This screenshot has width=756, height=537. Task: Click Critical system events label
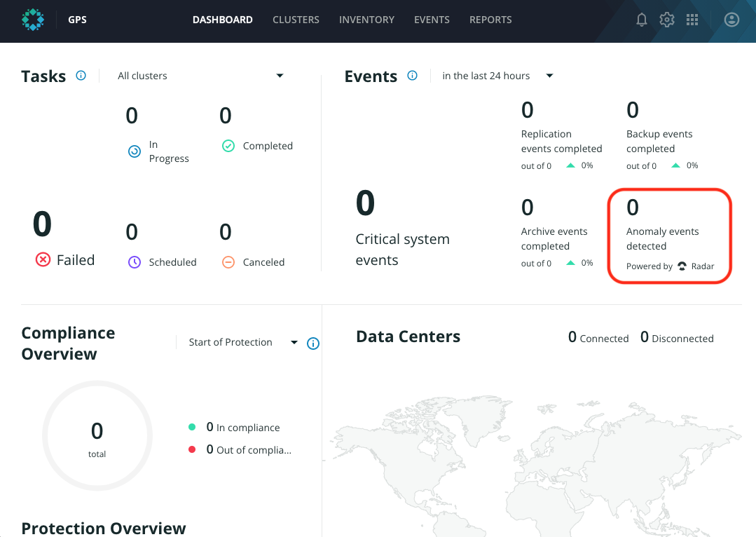(402, 250)
